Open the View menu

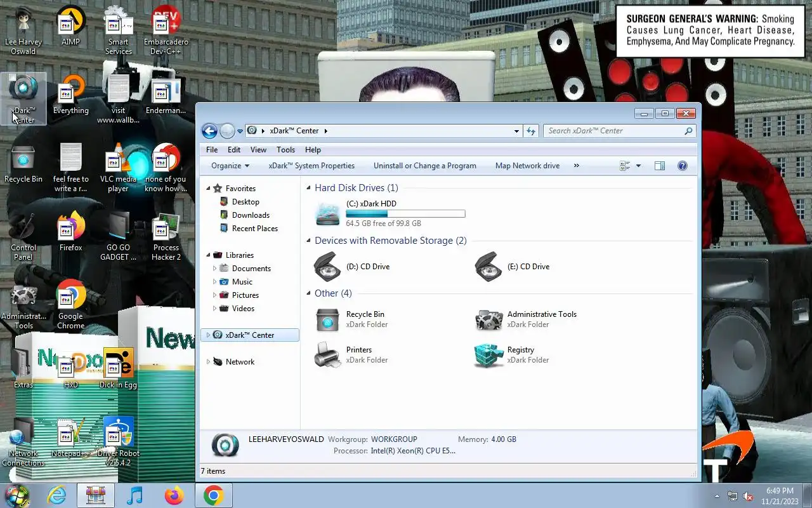pos(258,150)
